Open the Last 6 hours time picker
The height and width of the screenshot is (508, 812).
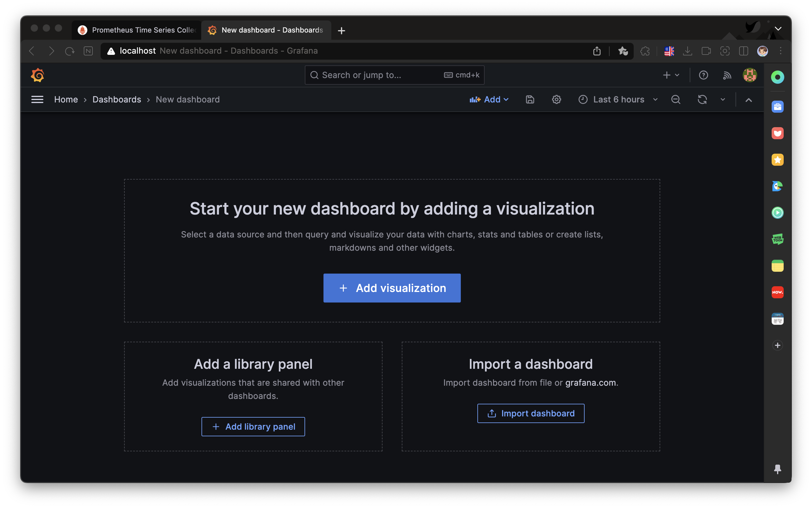coord(618,99)
